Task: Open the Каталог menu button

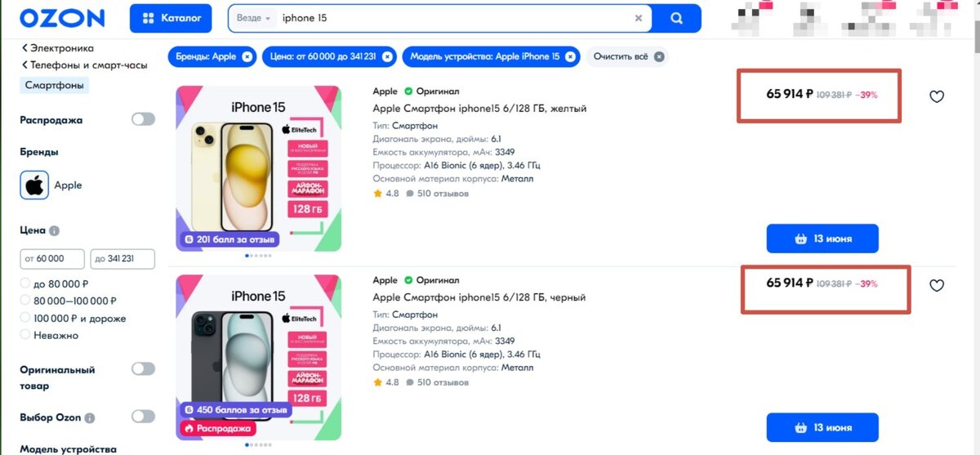Action: click(171, 18)
